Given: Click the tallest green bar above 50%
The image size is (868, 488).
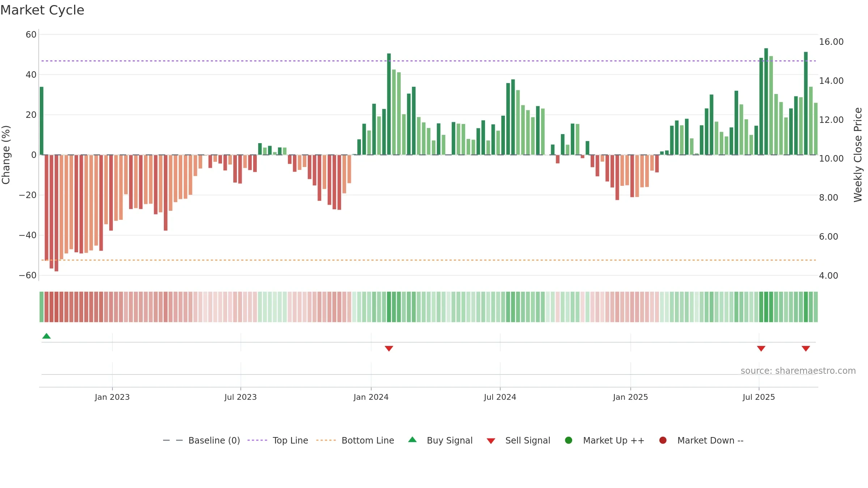Looking at the screenshot, I should [x=766, y=102].
